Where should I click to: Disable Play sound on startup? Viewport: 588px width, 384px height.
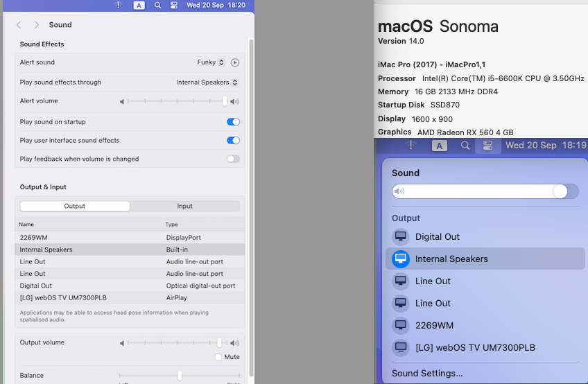(x=233, y=122)
